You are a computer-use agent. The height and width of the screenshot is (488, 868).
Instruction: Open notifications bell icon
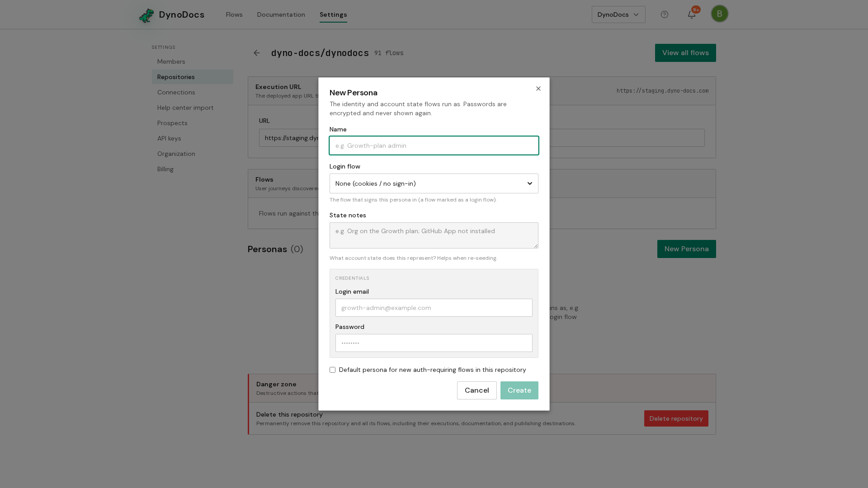[x=692, y=14]
